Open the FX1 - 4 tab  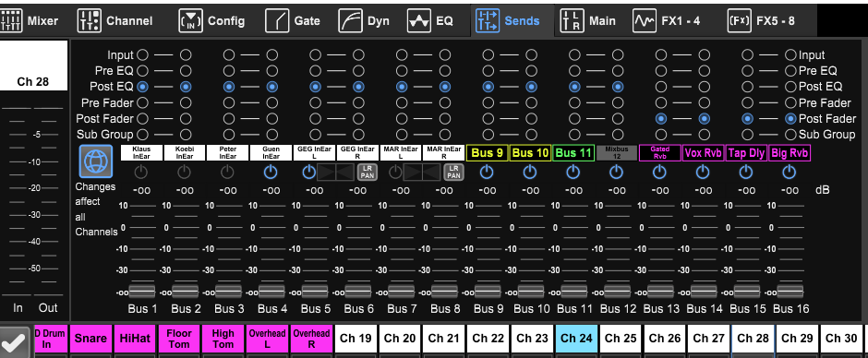tap(667, 21)
